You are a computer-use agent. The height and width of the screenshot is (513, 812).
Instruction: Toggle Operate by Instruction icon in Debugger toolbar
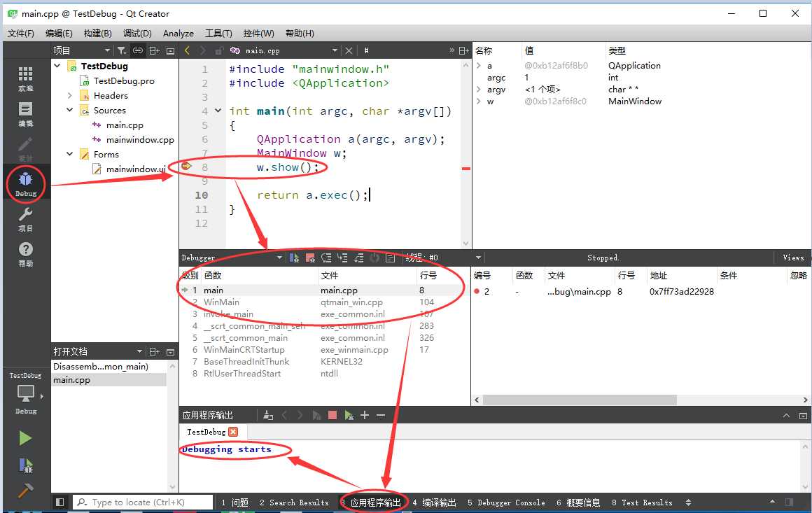(x=391, y=258)
